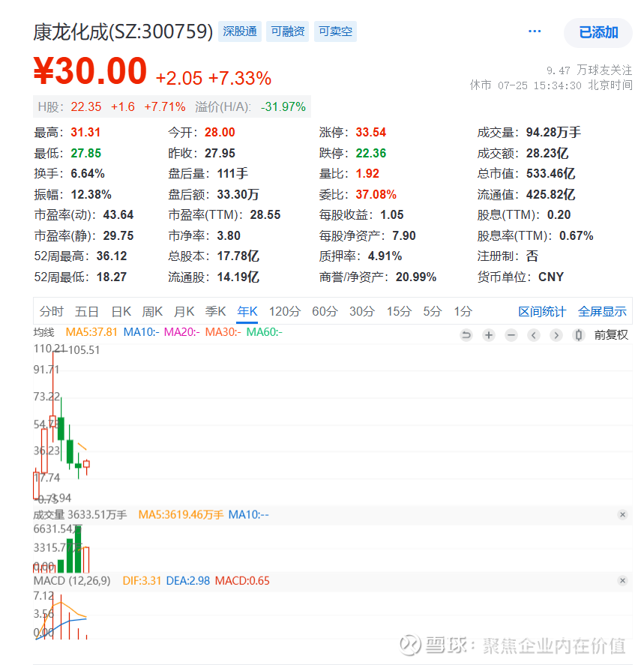The image size is (644, 665).
Task: Click the 52周最高 36.12 value
Action: (x=112, y=256)
